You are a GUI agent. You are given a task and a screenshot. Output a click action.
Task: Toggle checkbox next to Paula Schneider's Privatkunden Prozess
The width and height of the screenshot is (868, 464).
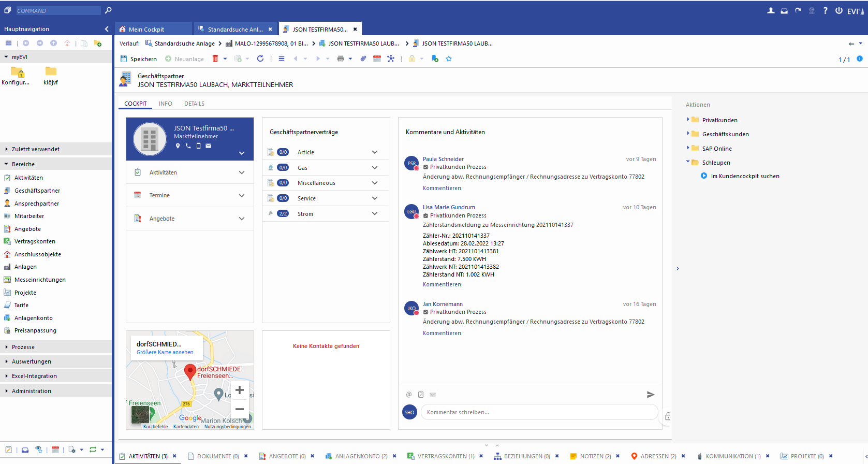point(425,167)
